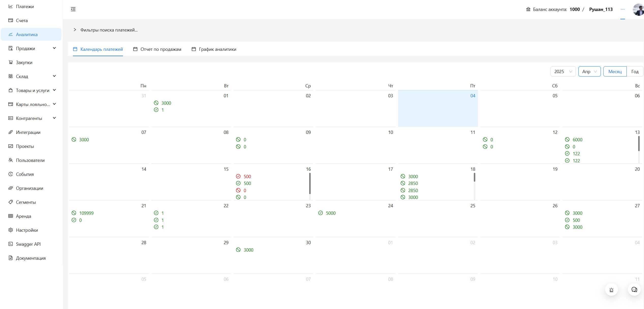Expand Фильтры поиска платежей panel

[109, 30]
